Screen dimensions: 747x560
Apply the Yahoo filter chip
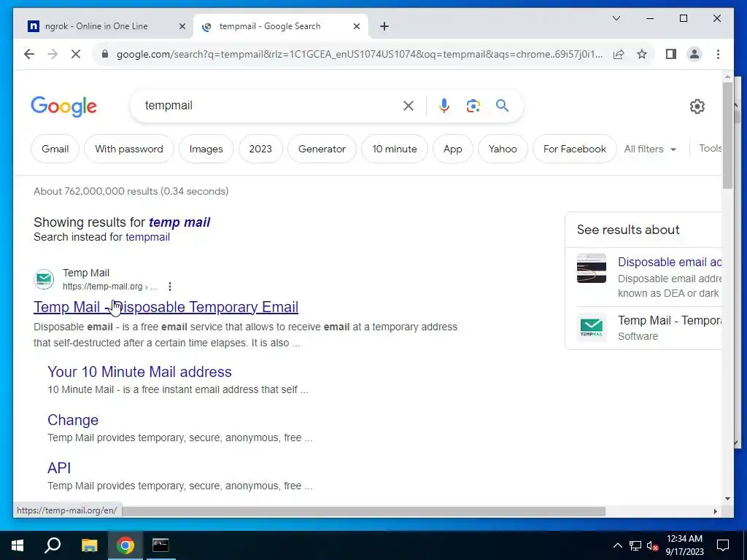(x=502, y=149)
